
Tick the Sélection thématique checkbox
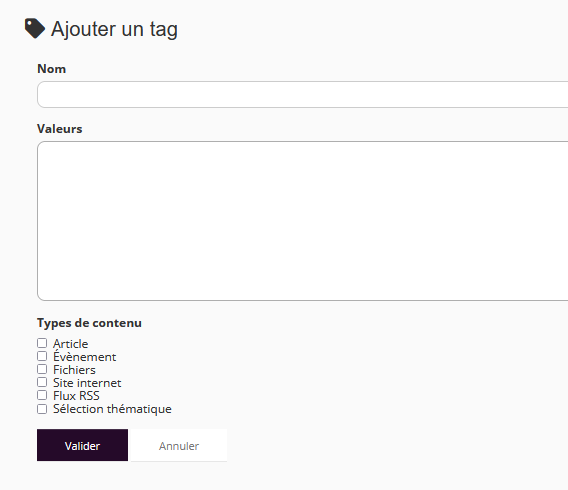click(42, 409)
